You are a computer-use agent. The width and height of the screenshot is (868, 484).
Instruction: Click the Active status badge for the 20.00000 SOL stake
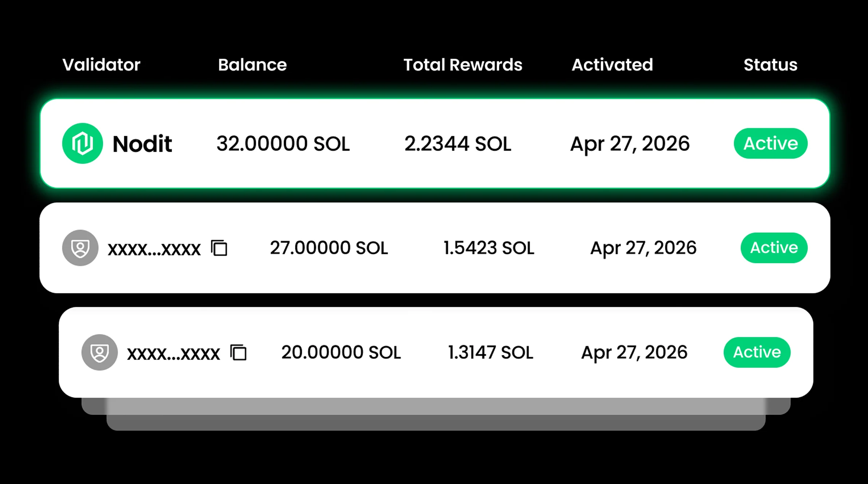coord(757,352)
